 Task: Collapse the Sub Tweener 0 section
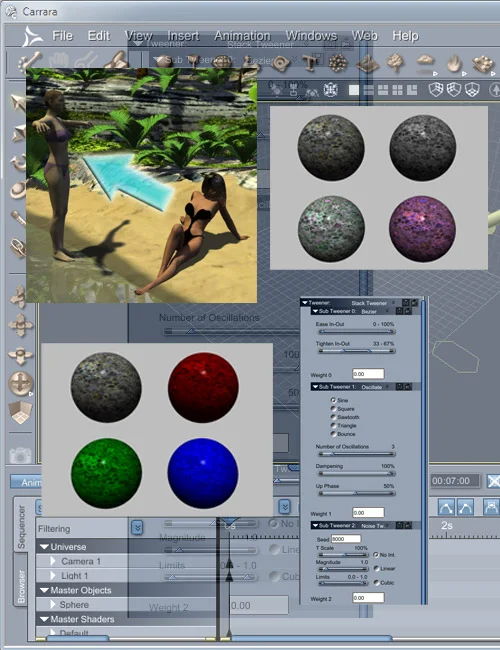[x=315, y=311]
